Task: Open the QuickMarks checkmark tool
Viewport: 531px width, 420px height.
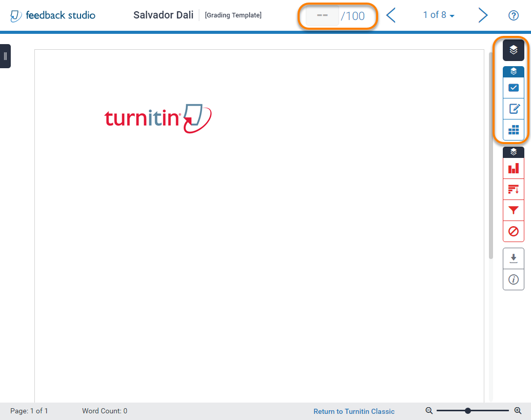Action: point(514,88)
